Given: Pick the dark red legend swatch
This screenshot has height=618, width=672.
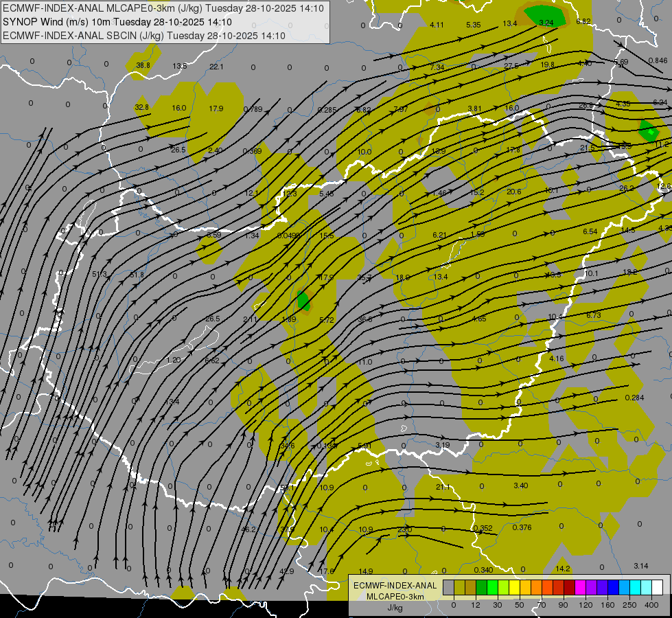Looking at the screenshot, I should (569, 587).
